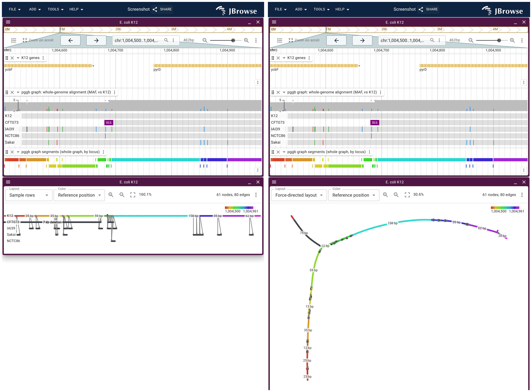This screenshot has width=532, height=392.
Task: Zoom out left graph view
Action: click(x=122, y=195)
